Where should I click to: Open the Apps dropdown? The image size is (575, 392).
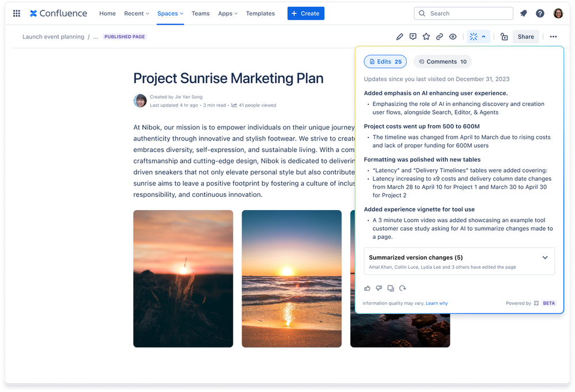pyautogui.click(x=228, y=14)
